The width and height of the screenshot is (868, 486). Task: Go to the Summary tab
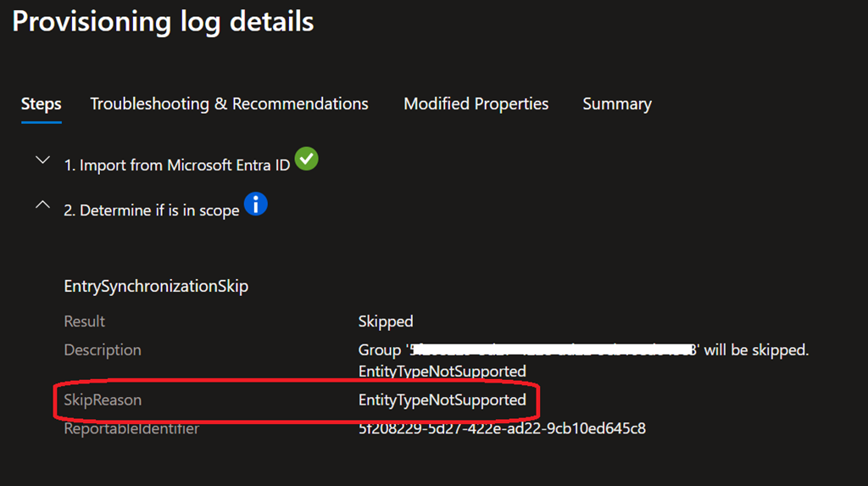616,104
